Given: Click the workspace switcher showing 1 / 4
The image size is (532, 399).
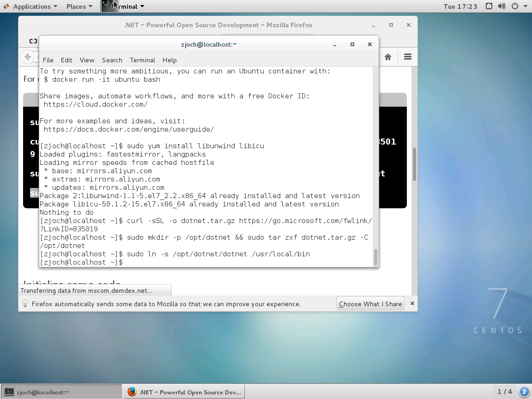Looking at the screenshot, I should (504, 392).
